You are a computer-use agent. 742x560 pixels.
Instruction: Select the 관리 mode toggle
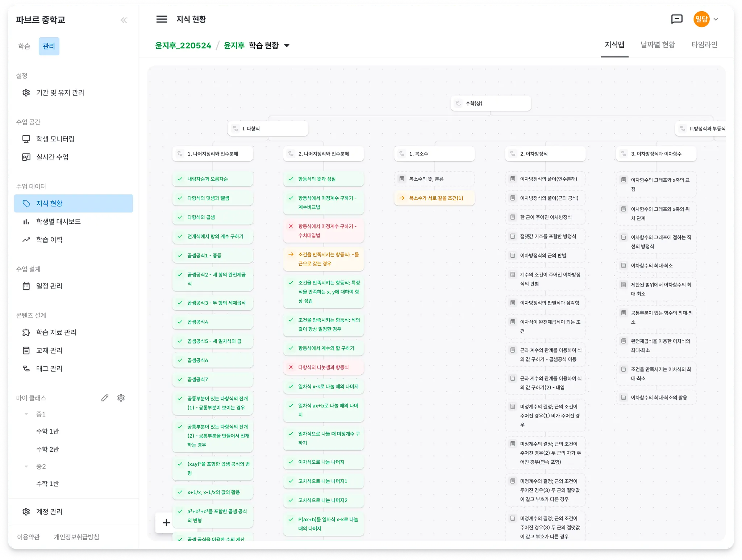pyautogui.click(x=49, y=46)
